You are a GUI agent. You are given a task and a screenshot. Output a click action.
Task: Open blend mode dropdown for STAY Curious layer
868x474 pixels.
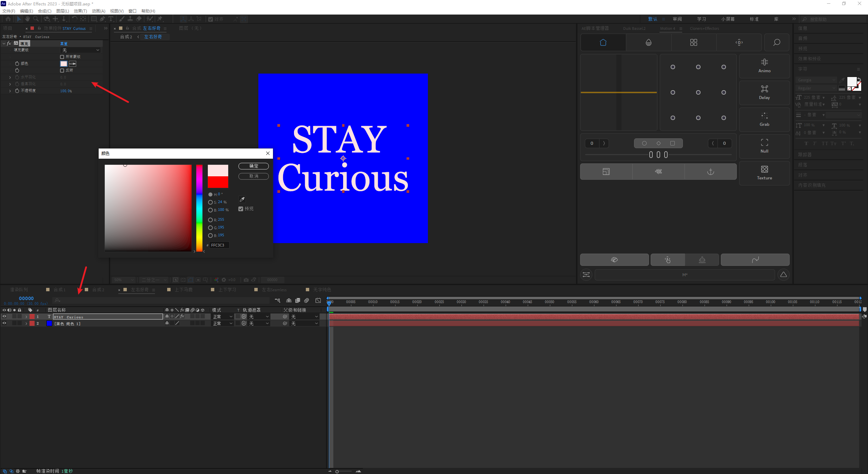(222, 317)
